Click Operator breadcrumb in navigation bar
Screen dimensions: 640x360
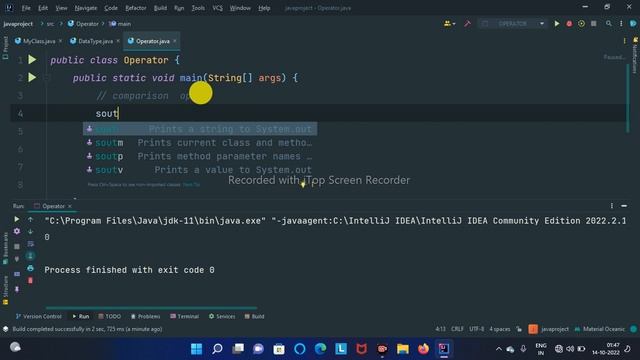83,24
